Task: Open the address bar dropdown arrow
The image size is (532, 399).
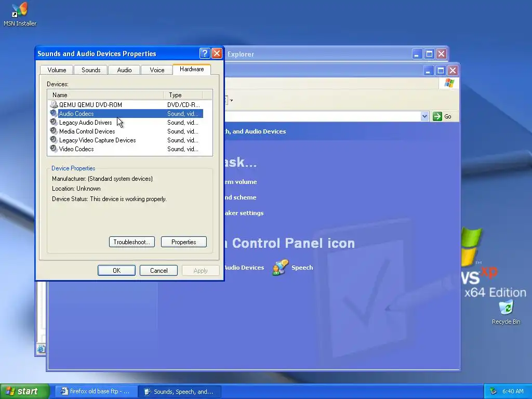Action: click(424, 116)
